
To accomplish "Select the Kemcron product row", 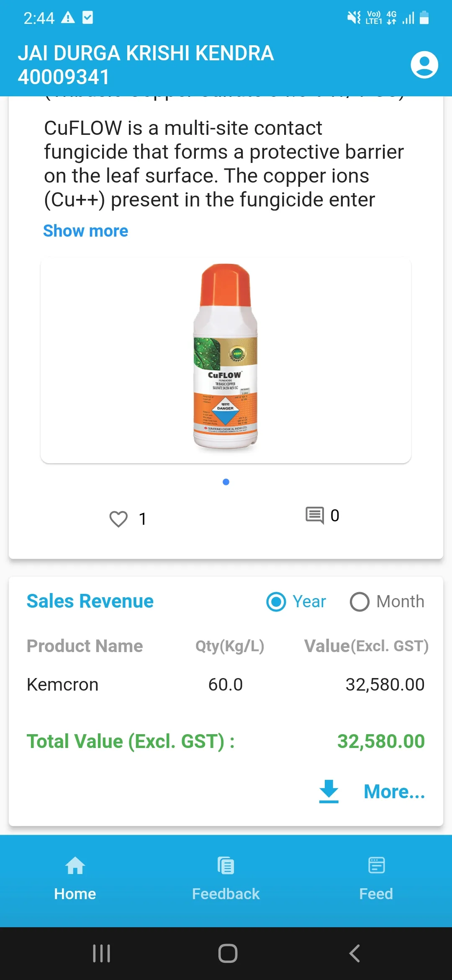I will pos(226,685).
